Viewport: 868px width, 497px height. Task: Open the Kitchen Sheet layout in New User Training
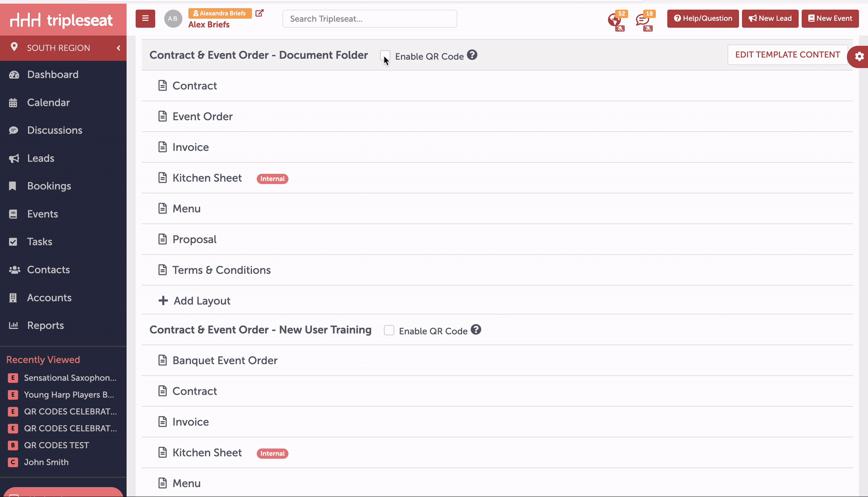point(497,452)
